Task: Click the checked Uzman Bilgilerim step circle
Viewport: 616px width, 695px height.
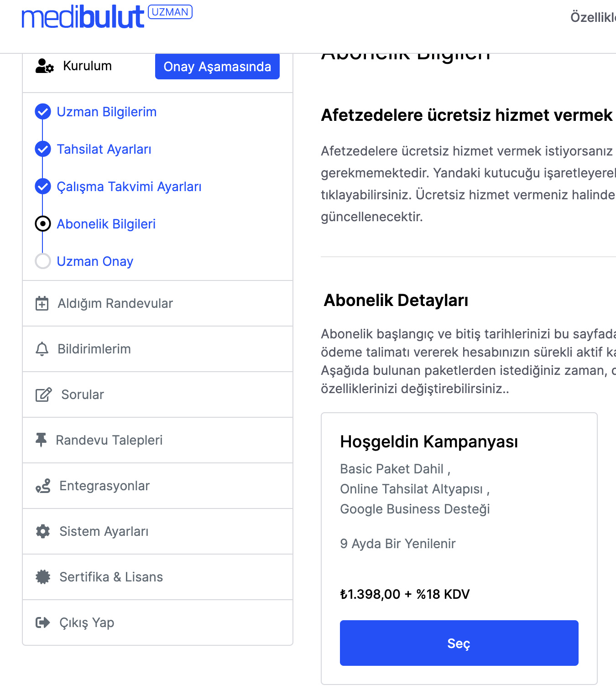Action: 43,112
